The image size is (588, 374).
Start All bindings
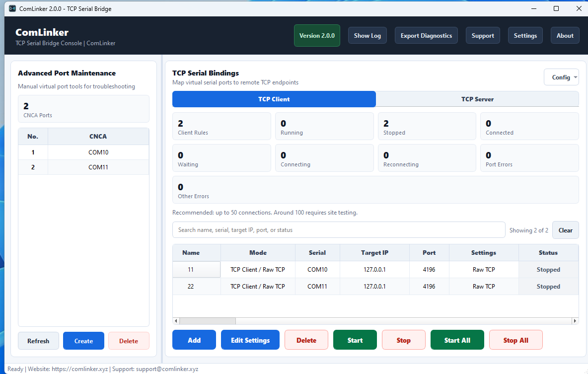(457, 340)
